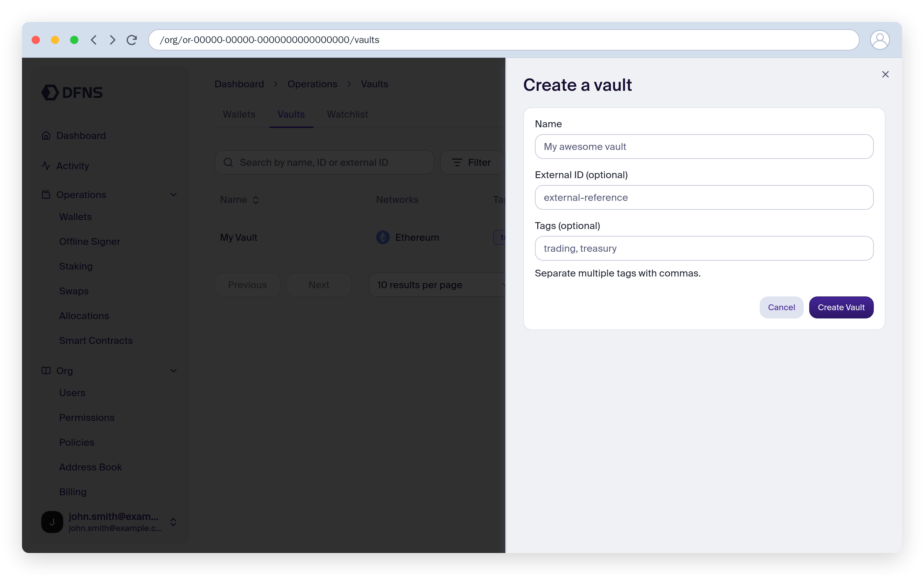Image resolution: width=924 pixels, height=575 pixels.
Task: Open the browser profile avatar icon
Action: pyautogui.click(x=879, y=40)
